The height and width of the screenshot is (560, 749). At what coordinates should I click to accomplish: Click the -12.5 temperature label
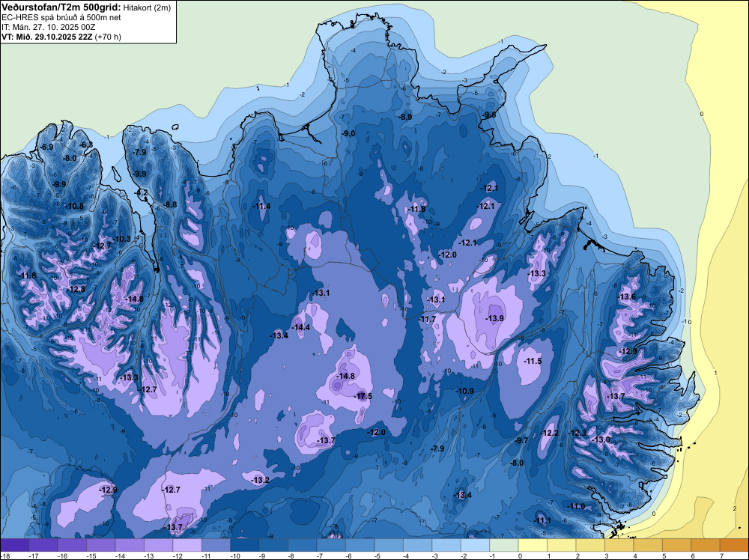coord(628,351)
